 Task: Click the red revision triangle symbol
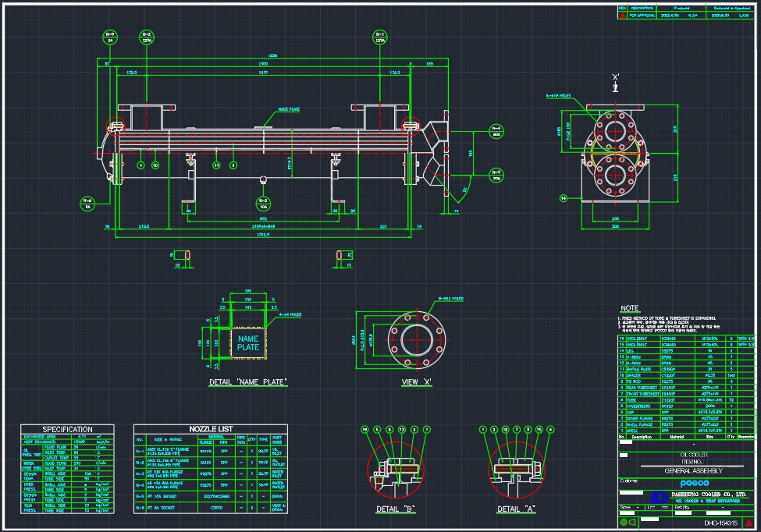tap(622, 15)
